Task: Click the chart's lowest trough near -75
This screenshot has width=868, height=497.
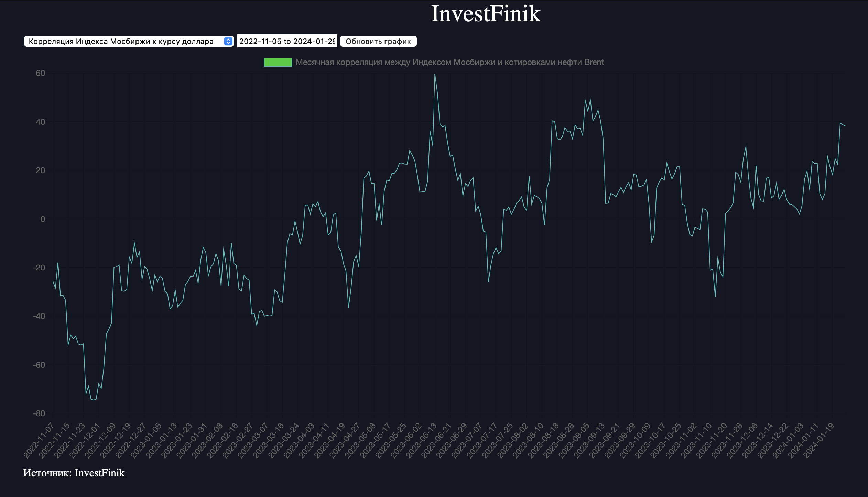Action: pyautogui.click(x=94, y=400)
